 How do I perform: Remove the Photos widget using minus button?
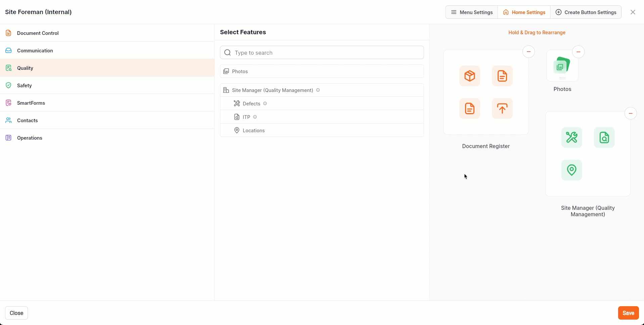coord(578,52)
